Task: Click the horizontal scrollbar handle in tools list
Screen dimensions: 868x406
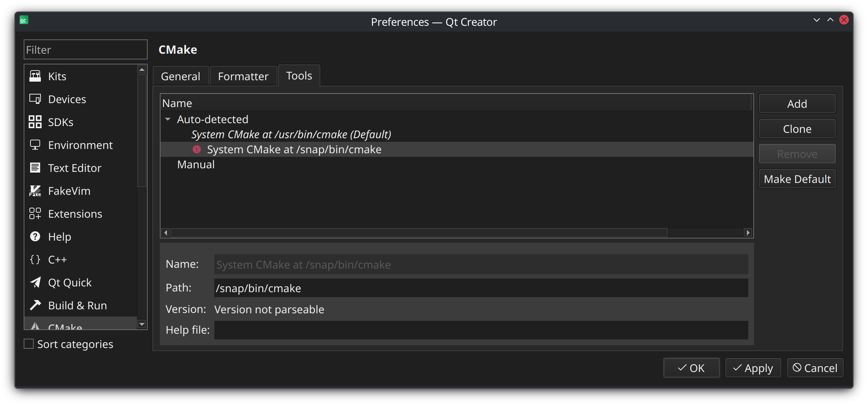Action: click(x=419, y=233)
